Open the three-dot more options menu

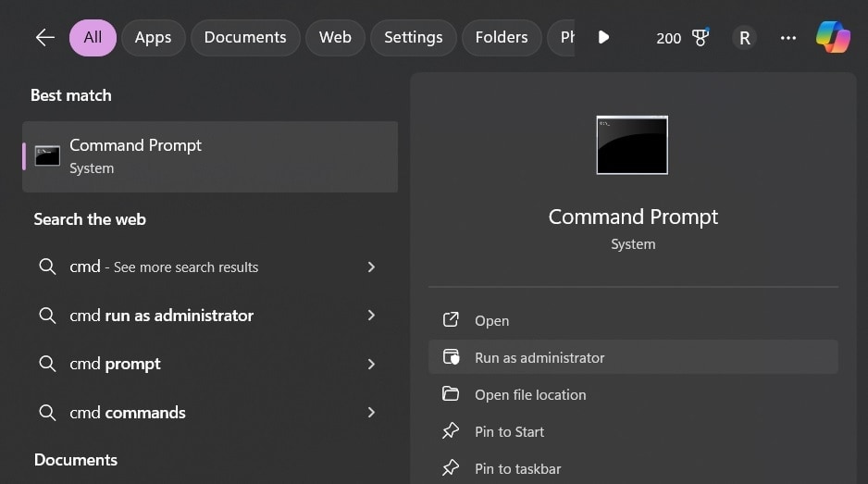click(787, 38)
